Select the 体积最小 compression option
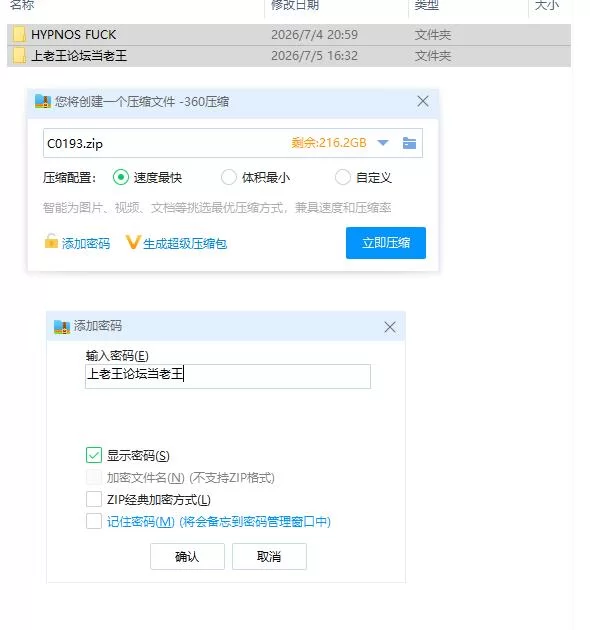 coord(229,177)
